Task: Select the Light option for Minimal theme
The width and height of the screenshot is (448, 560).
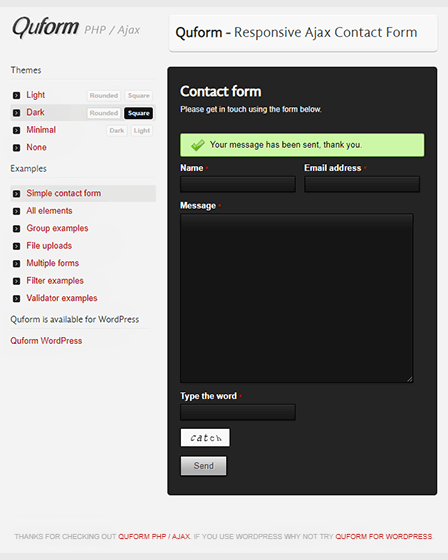Action: 142,131
